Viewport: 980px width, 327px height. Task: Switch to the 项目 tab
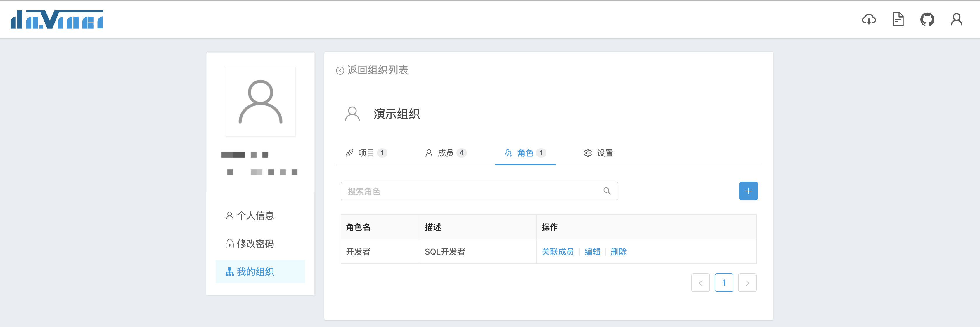(x=366, y=153)
